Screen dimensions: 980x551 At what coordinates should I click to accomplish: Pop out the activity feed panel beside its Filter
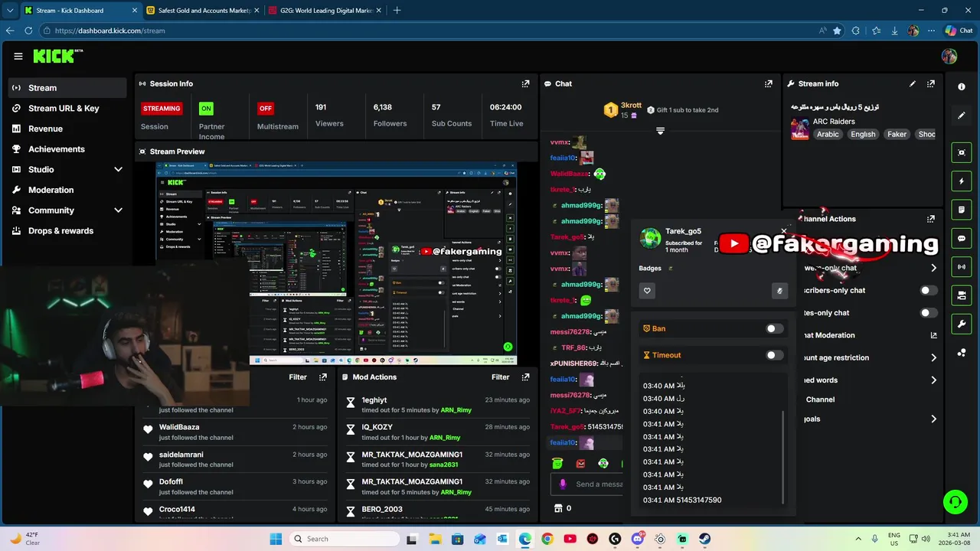(323, 377)
